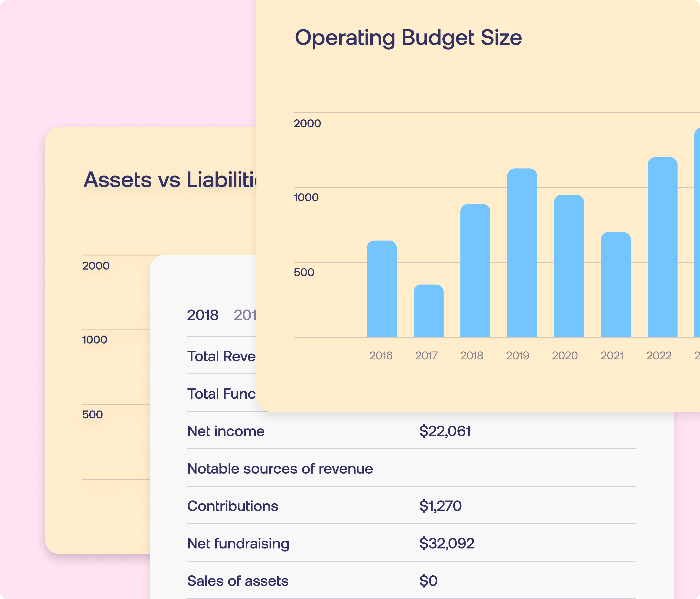Click the Total Functional row label
This screenshot has height=599, width=700.
(x=222, y=394)
